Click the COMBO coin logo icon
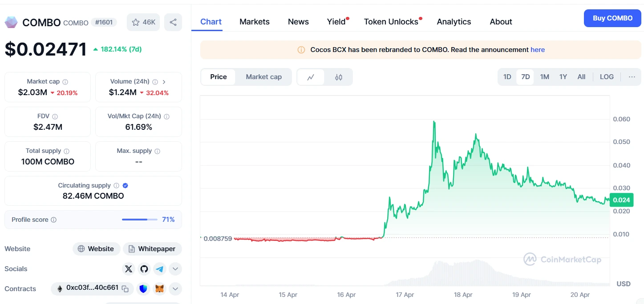 tap(11, 22)
